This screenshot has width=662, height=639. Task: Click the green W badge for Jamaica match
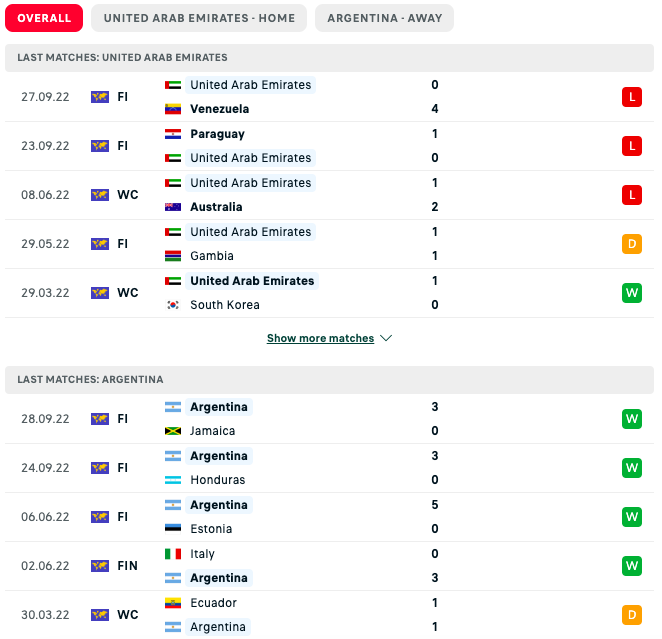(631, 419)
